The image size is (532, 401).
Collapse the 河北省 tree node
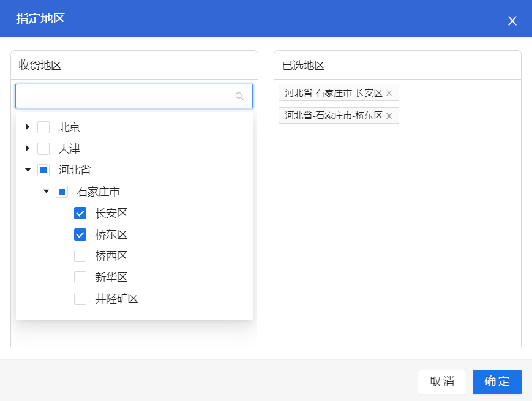tap(28, 170)
